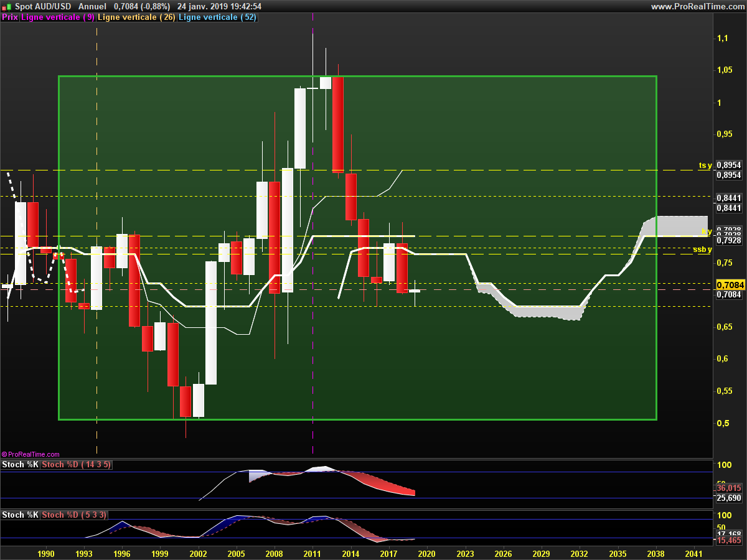Click the 15,465 stochastic value tag

point(729,541)
